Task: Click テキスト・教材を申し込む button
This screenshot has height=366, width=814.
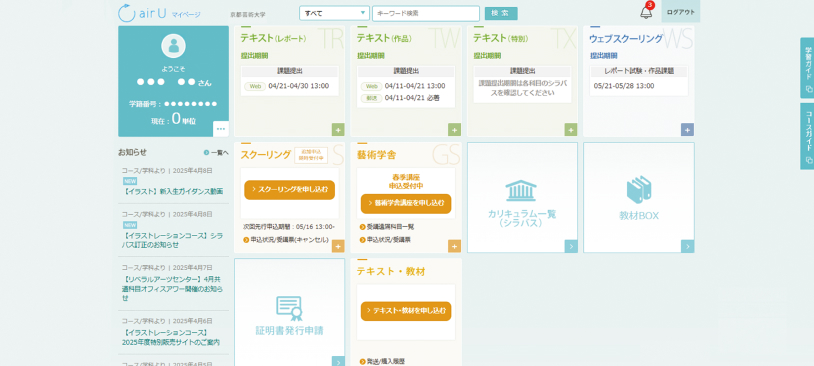Action: (406, 311)
